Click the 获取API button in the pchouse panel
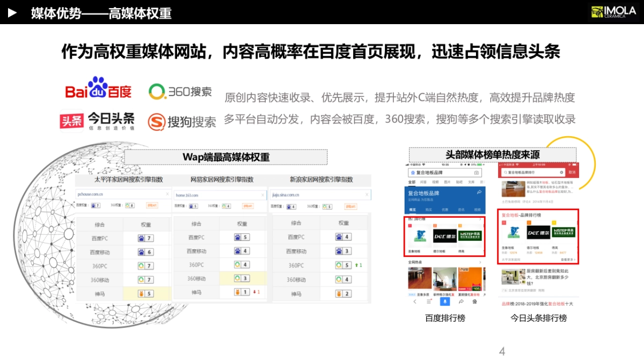This screenshot has height=362, width=644. (152, 205)
